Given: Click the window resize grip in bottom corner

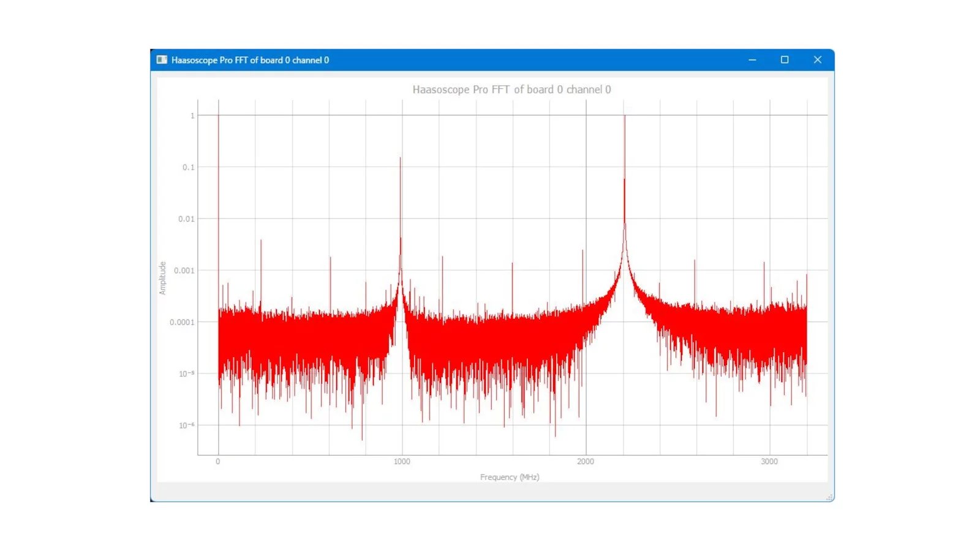Looking at the screenshot, I should (x=830, y=497).
